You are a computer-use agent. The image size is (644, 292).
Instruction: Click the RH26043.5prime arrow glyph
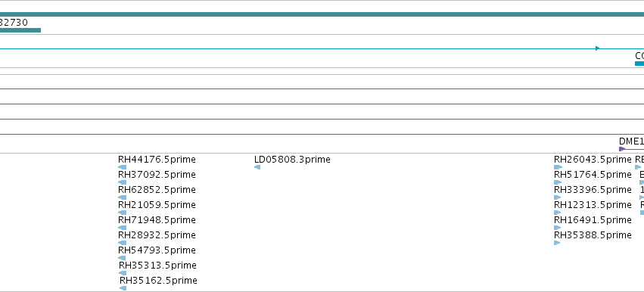pos(558,167)
